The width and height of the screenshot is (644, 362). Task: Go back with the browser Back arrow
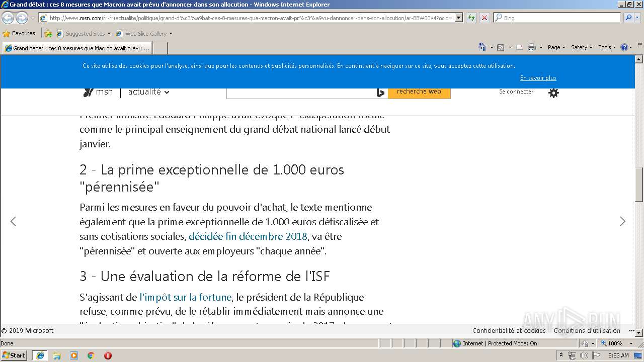coord(8,18)
